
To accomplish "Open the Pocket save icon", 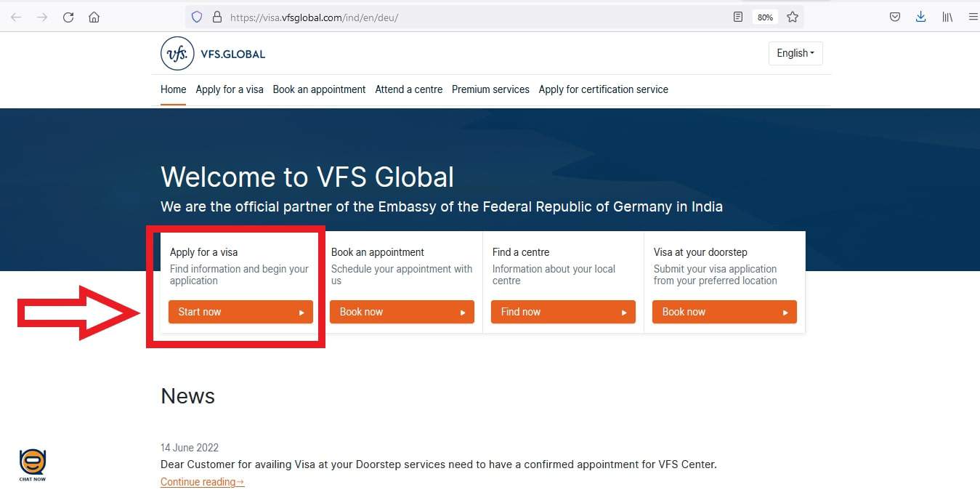I will click(x=895, y=17).
